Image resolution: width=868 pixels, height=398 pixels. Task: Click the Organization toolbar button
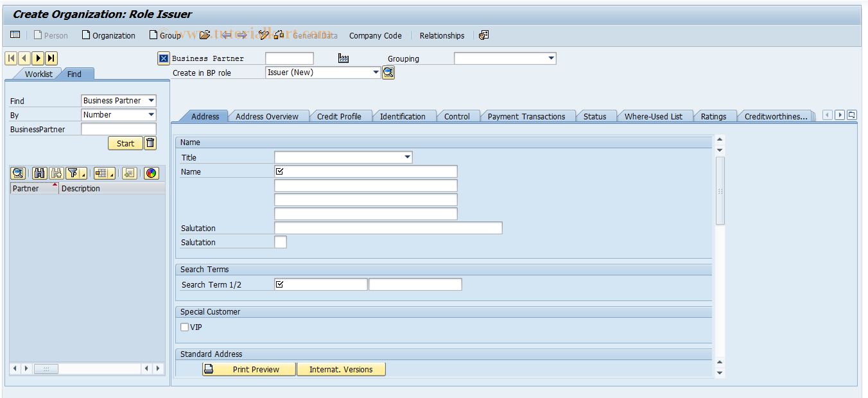pyautogui.click(x=108, y=35)
